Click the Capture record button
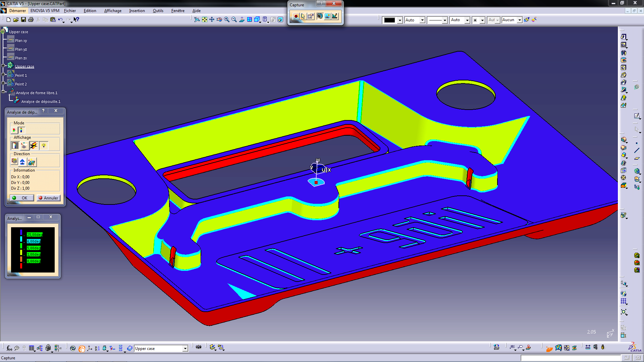Viewport: 644px width, 362px height. pos(296,16)
